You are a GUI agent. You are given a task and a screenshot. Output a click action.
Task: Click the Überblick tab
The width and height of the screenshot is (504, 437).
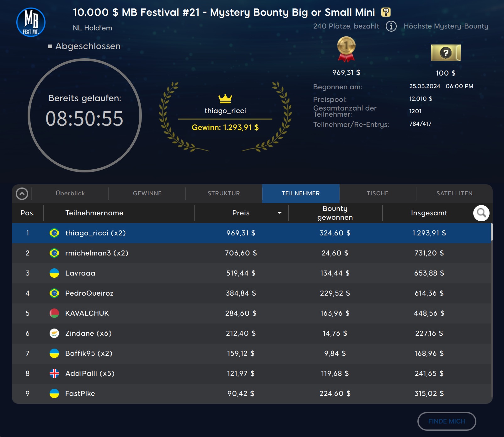[x=70, y=193]
